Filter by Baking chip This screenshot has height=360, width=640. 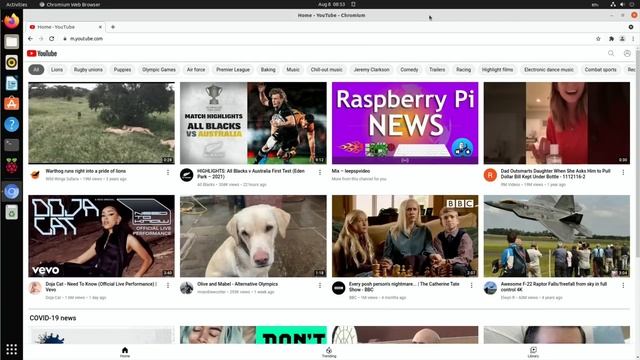(268, 70)
